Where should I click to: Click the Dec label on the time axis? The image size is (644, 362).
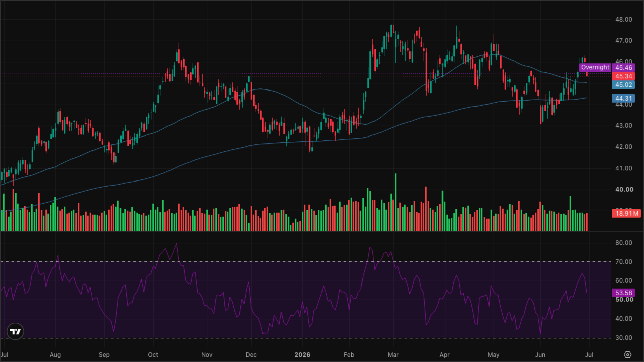coord(251,355)
